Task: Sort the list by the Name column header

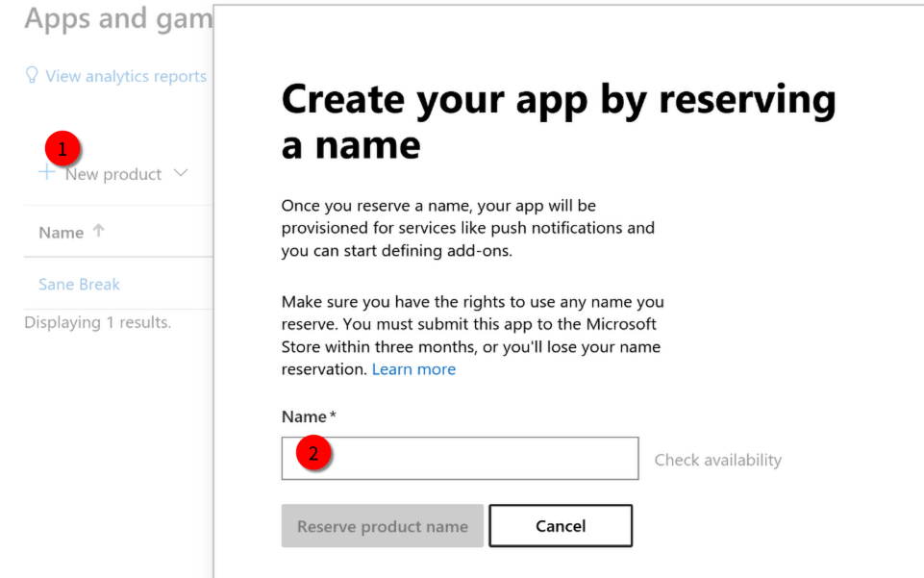Action: 62,233
